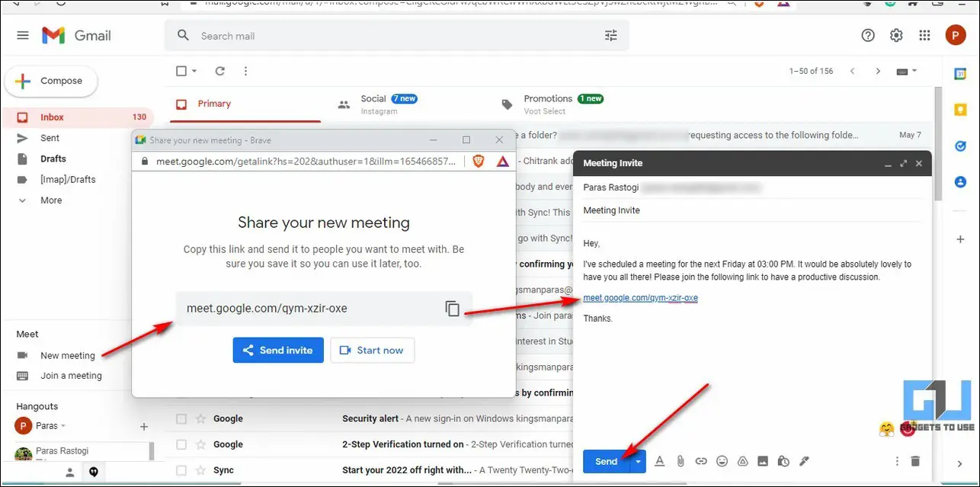This screenshot has width=980, height=487.
Task: Go to newer messages page arrow
Action: (x=853, y=71)
